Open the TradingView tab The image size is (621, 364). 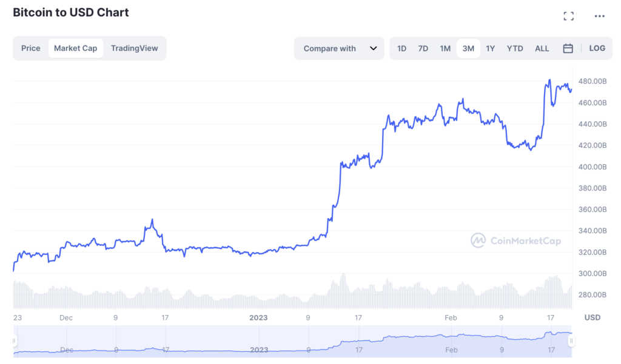134,48
